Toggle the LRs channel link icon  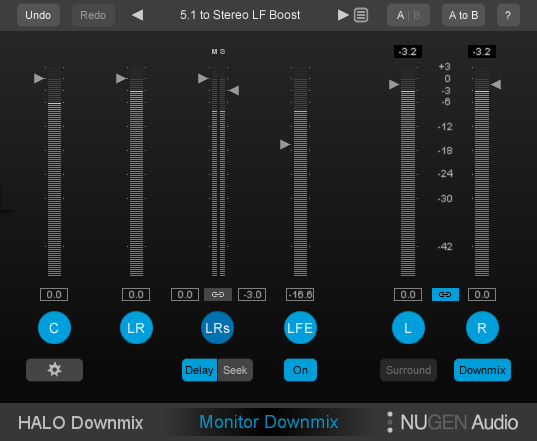(218, 294)
